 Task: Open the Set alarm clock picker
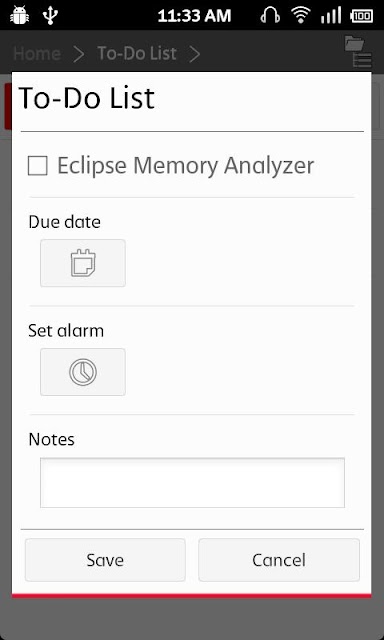83,372
